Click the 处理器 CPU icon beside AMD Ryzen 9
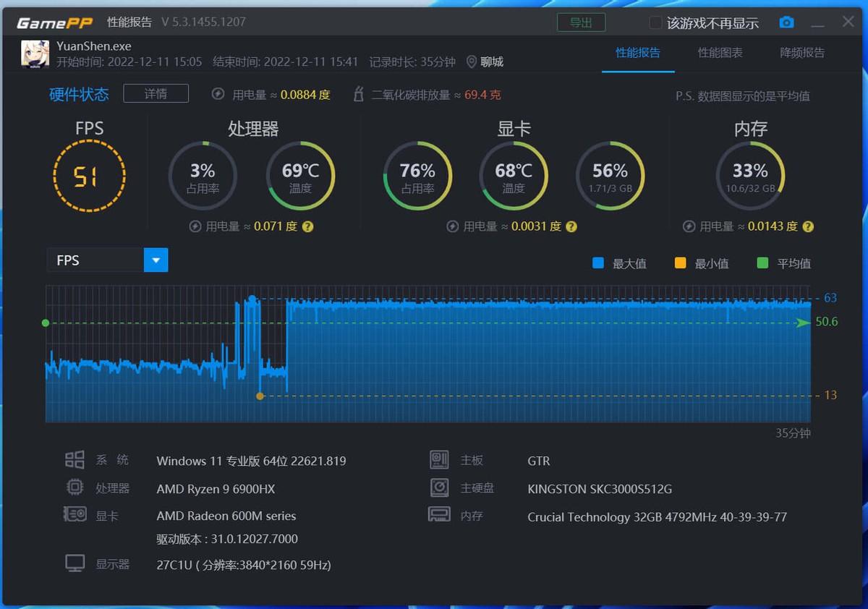The width and height of the screenshot is (868, 609). tap(74, 487)
